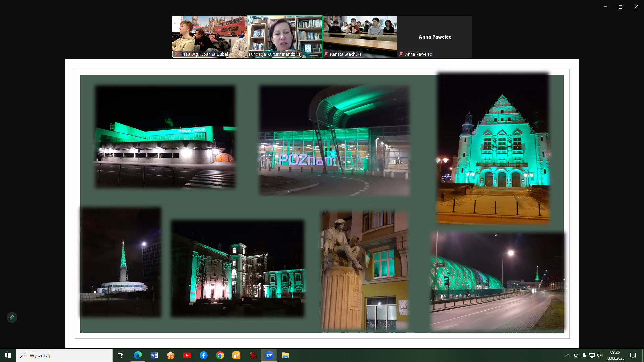
Task: Expand hidden system tray icons
Action: pyautogui.click(x=568, y=355)
